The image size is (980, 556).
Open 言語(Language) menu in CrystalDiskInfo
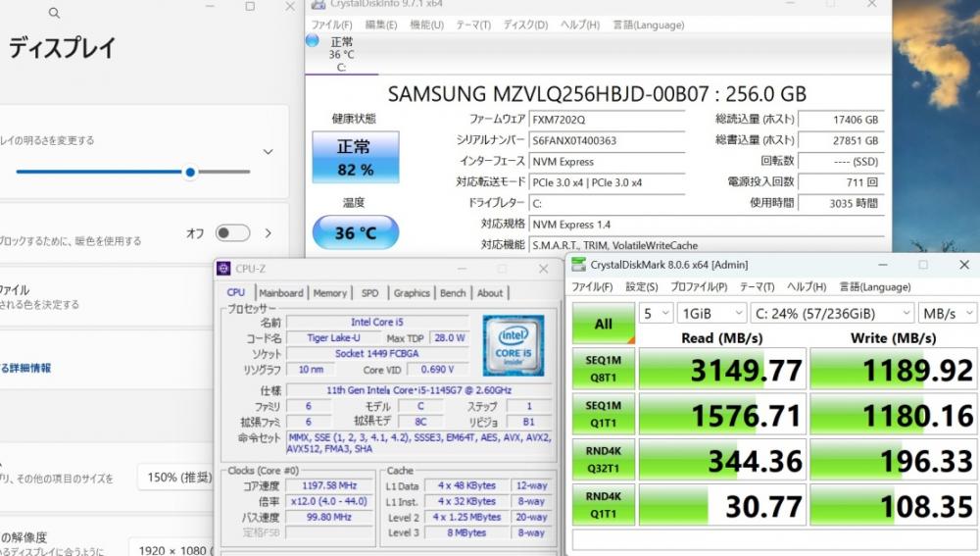[648, 25]
